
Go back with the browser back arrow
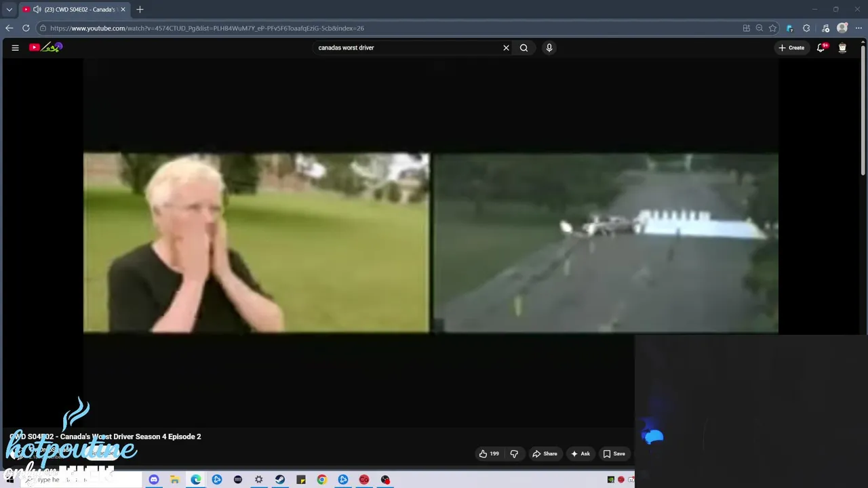click(x=9, y=28)
